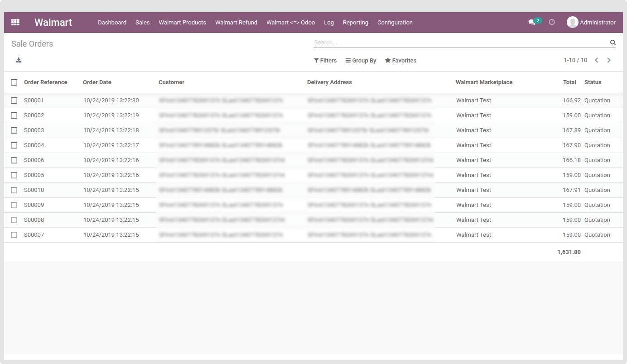The width and height of the screenshot is (627, 364).
Task: Tick the checkbox for order S00003
Action: [x=14, y=130]
